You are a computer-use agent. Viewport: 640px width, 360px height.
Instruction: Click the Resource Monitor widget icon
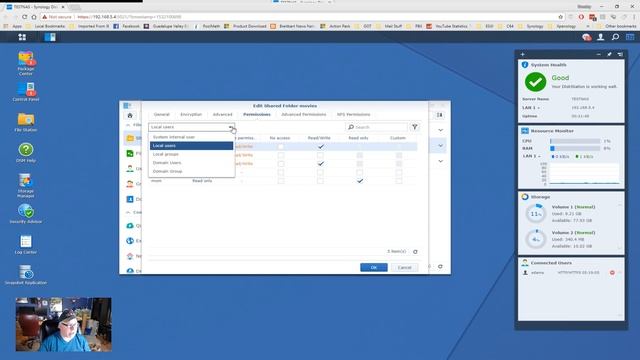pos(525,131)
